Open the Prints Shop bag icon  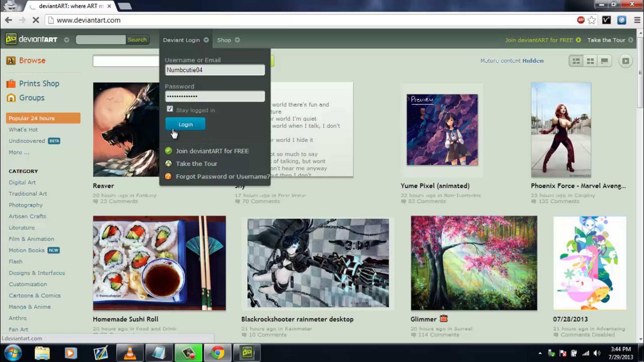11,84
